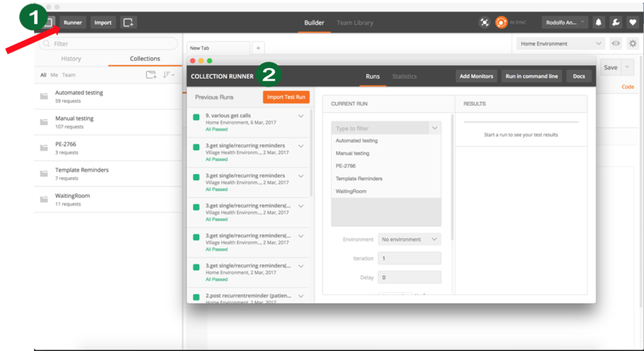The height and width of the screenshot is (351, 644).
Task: Open the Save button dropdown arrow
Action: point(628,68)
